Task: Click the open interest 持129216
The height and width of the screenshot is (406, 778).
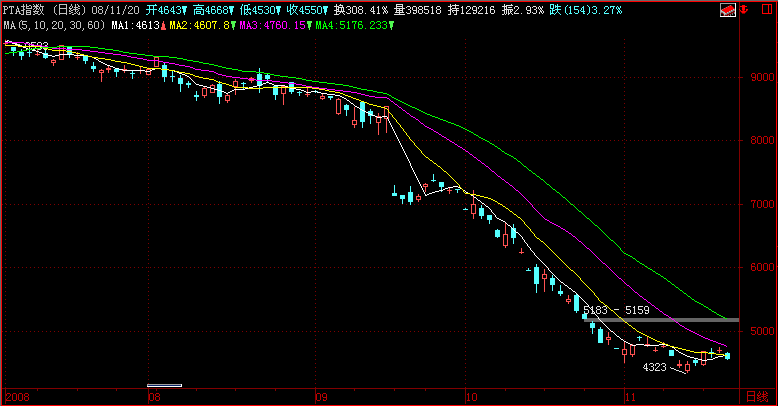Action: point(471,10)
